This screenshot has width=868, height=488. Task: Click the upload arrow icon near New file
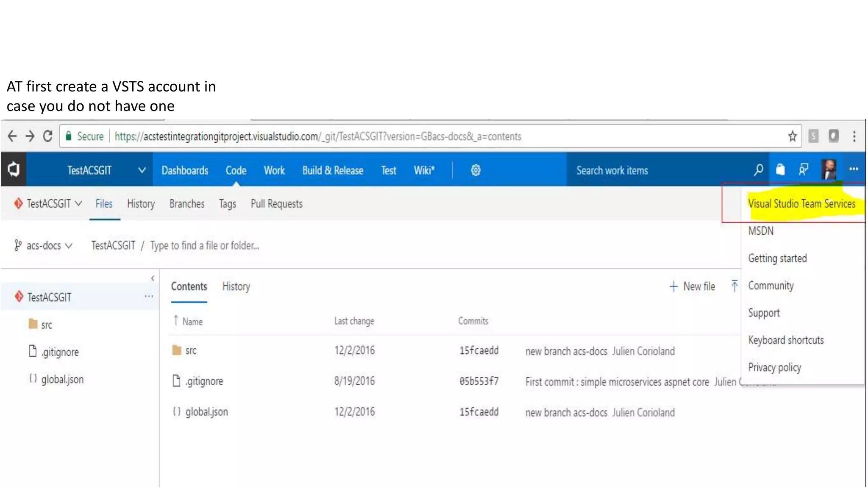(x=734, y=286)
